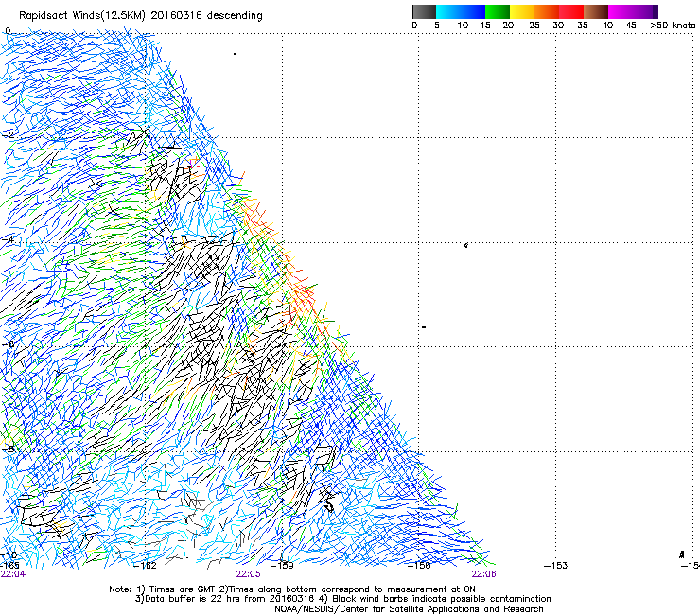Image resolution: width=700 pixels, height=615 pixels.
Task: Click the '>50 knots' legend label
Action: click(673, 26)
